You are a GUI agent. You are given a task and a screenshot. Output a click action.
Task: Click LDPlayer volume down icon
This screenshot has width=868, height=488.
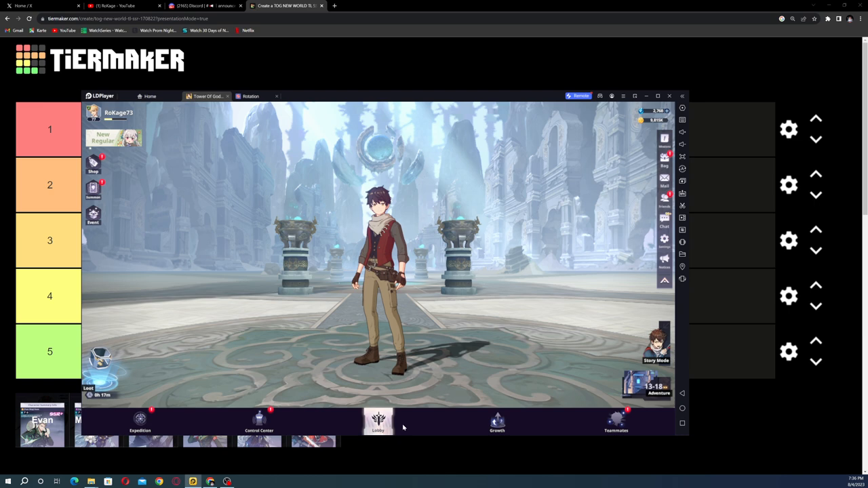682,144
